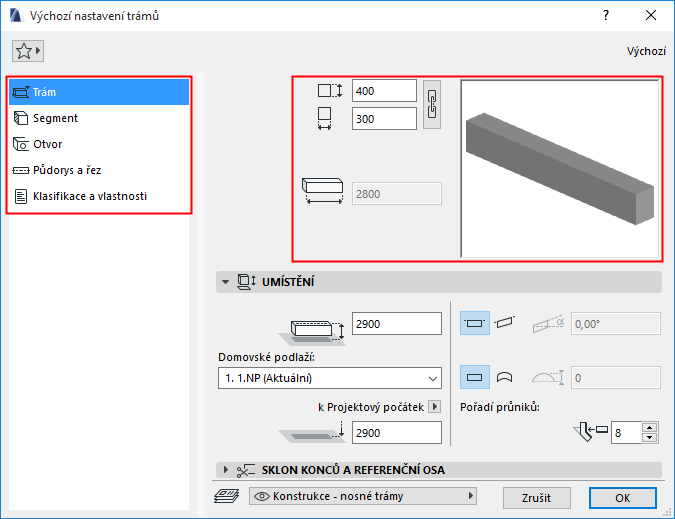Image resolution: width=675 pixels, height=519 pixels.
Task: Click the elevation to home story field 2900
Action: (396, 324)
